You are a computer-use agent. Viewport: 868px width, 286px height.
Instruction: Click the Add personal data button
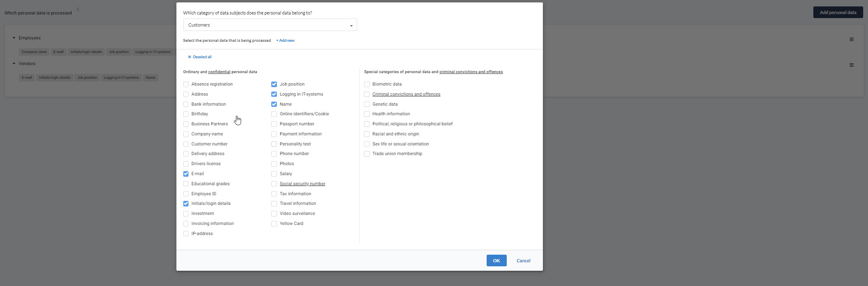tap(838, 12)
